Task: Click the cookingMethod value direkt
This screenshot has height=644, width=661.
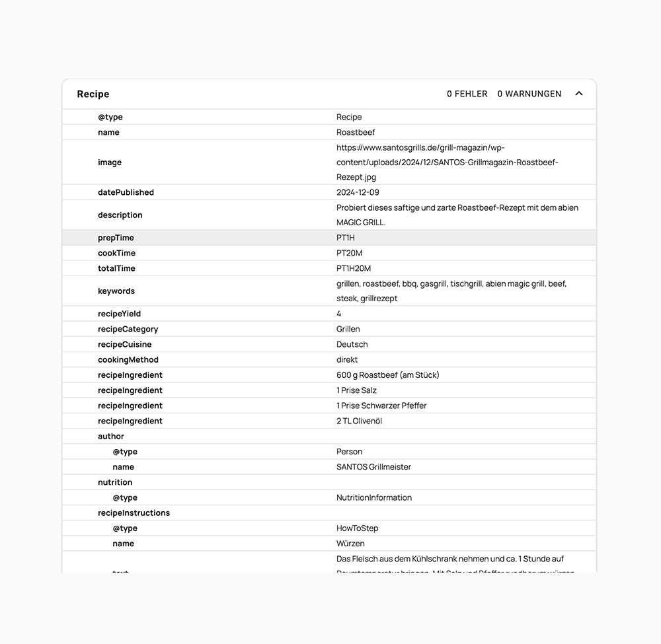Action: point(347,360)
